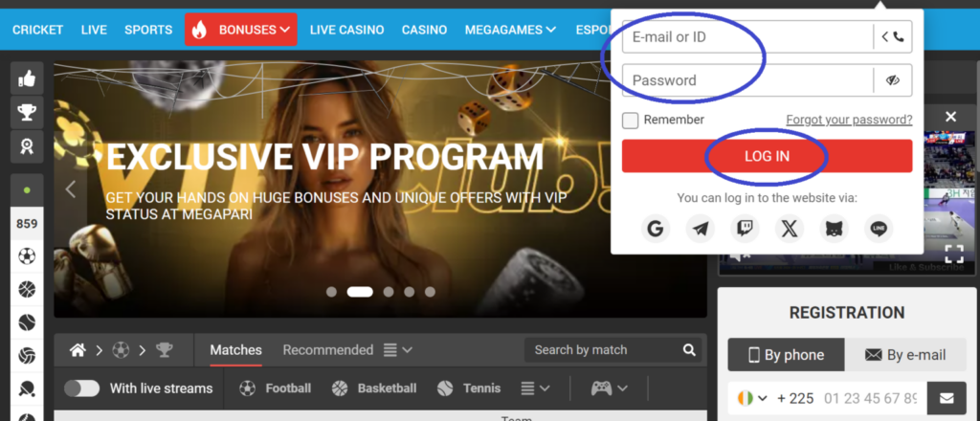The image size is (980, 421).
Task: Open the thumbs-up favorites sidebar icon
Action: [x=27, y=78]
